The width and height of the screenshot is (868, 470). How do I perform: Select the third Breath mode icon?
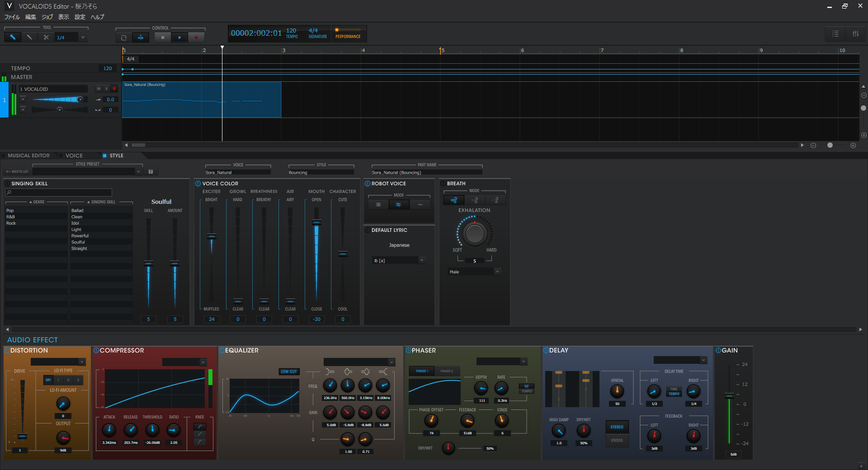coord(495,200)
